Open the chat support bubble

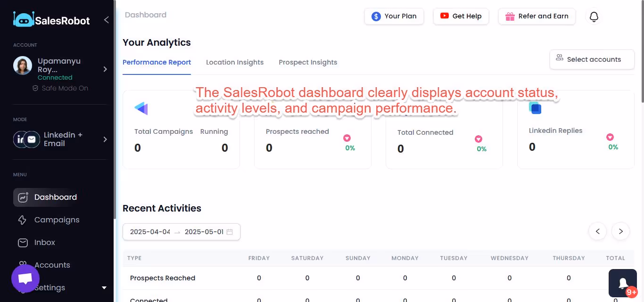(25, 278)
